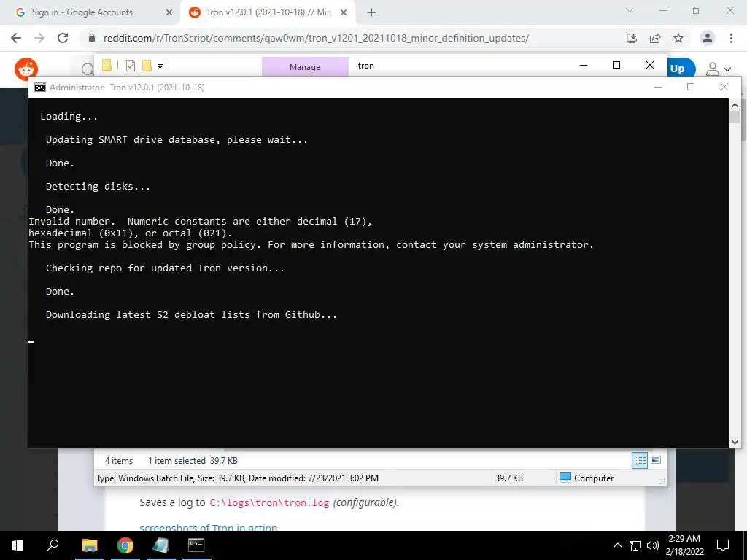Open Chrome three-dot menu
Image resolution: width=747 pixels, height=560 pixels.
pos(731,38)
